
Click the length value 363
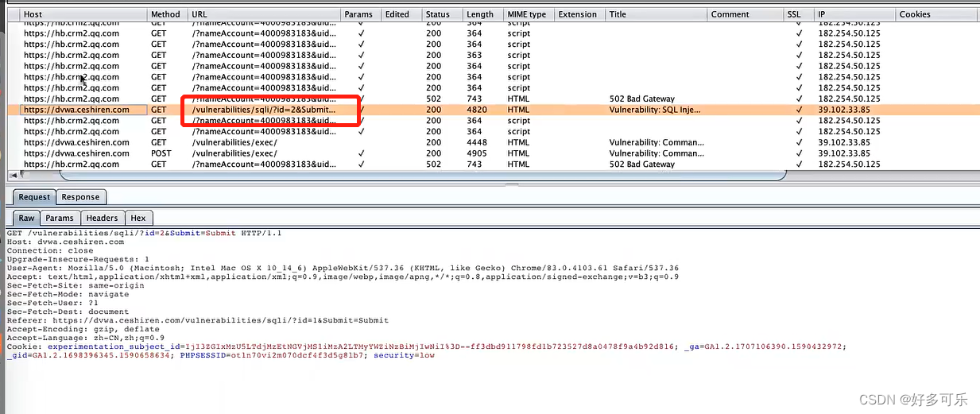(474, 56)
